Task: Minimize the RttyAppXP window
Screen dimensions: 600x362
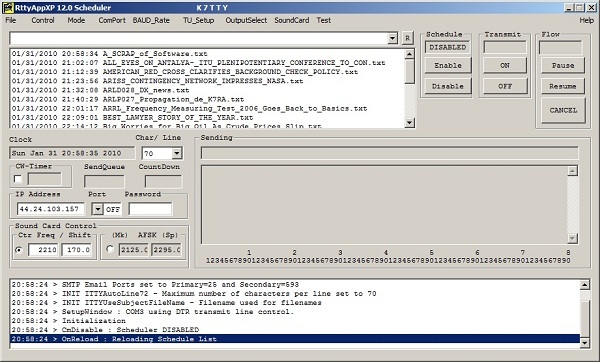Action: pyautogui.click(x=569, y=7)
